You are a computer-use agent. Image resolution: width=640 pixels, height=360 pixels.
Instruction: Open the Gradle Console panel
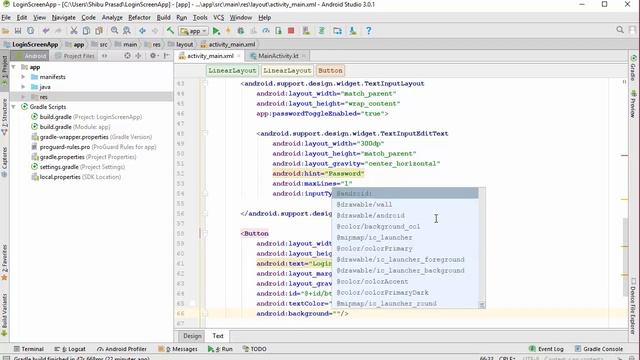coord(599,349)
